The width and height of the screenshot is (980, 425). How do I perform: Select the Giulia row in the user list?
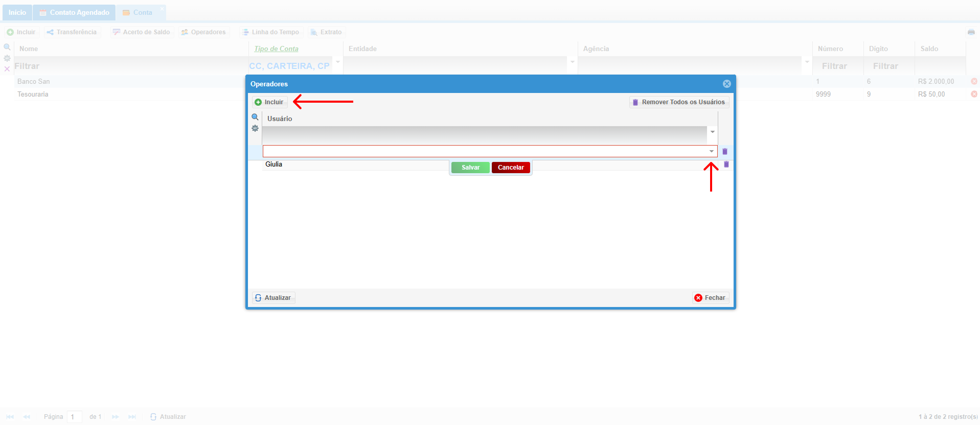(x=355, y=164)
